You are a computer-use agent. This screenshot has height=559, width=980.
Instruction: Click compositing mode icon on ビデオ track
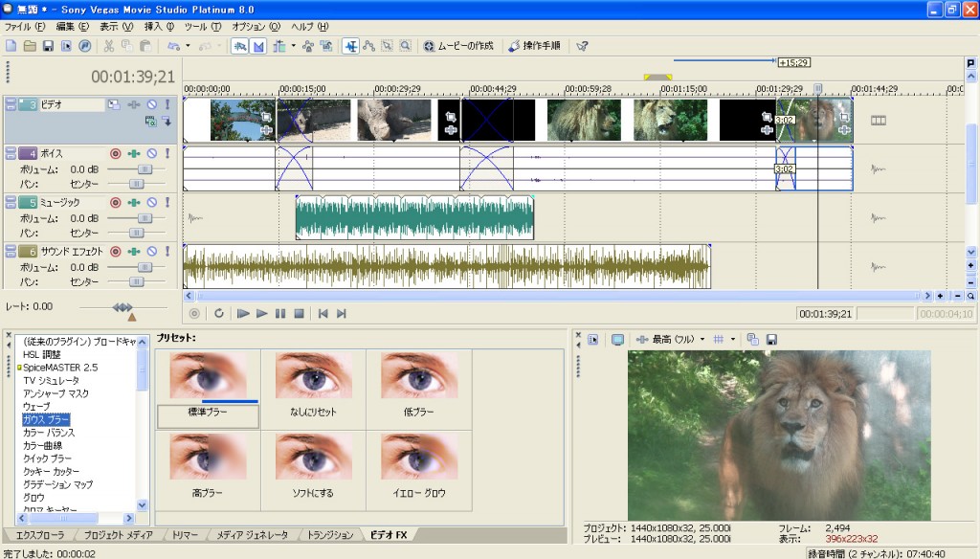click(150, 122)
